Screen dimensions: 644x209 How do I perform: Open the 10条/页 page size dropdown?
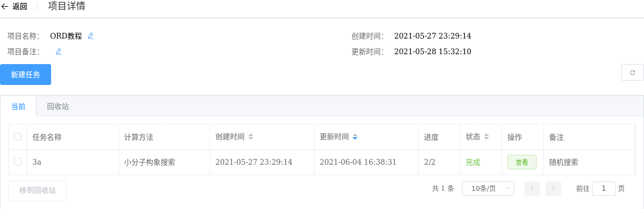488,189
